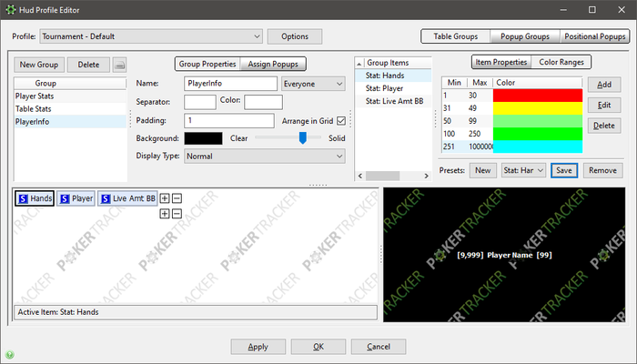
Task: Open the Group Properties tab
Action: [207, 64]
